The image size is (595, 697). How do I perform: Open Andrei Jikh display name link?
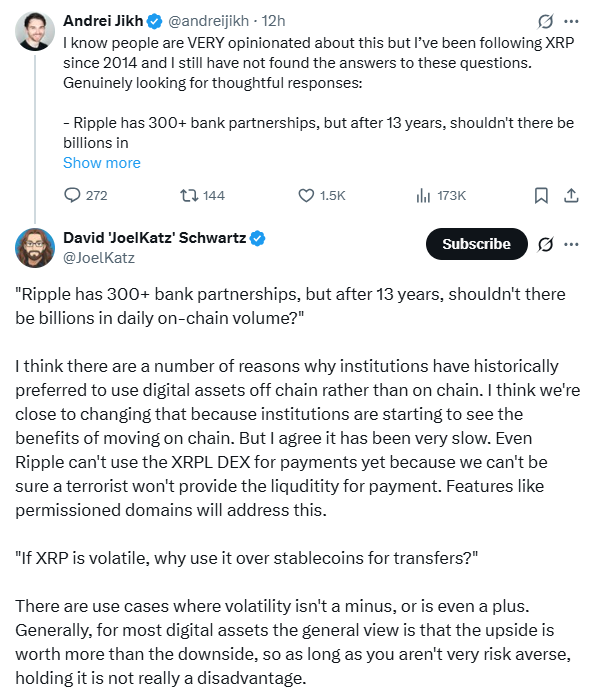pos(103,20)
